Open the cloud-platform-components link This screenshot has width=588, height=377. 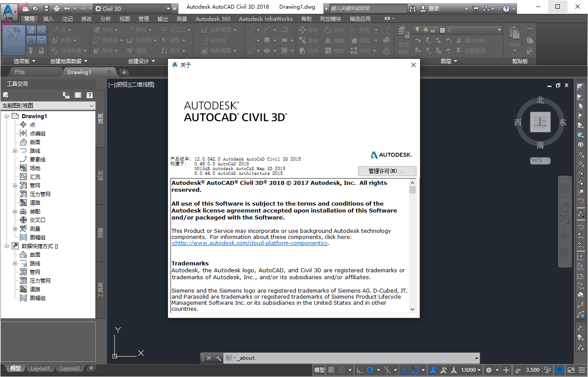click(x=250, y=243)
